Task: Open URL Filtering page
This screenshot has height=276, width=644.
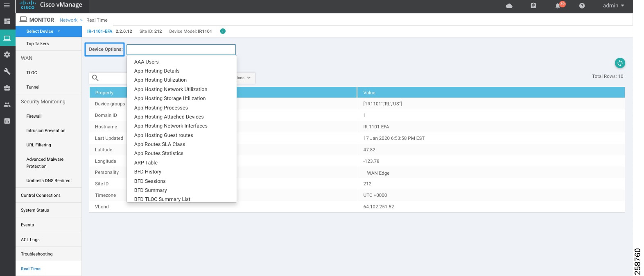Action: [x=39, y=145]
